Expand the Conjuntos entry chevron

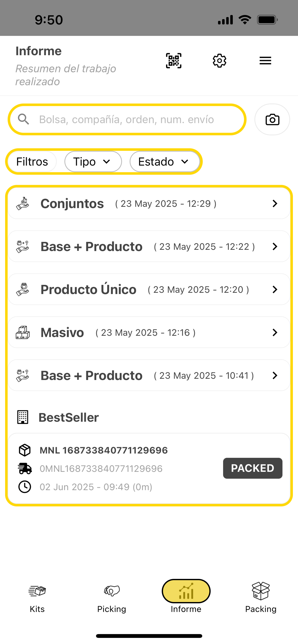pyautogui.click(x=275, y=203)
